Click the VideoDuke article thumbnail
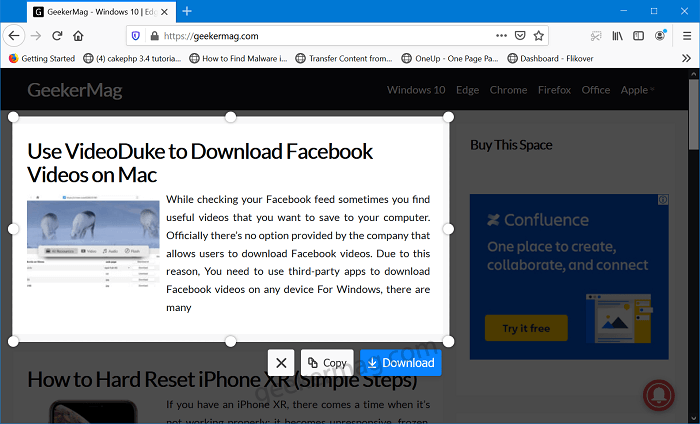 coord(93,241)
